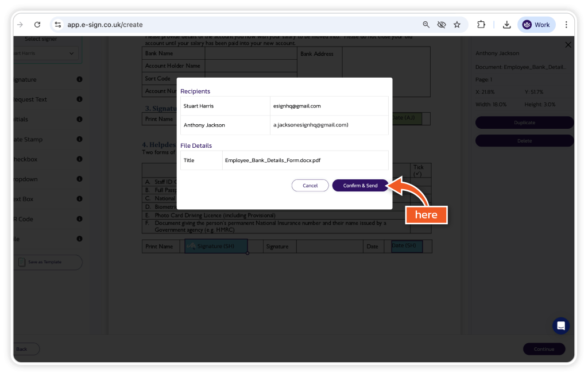Click the address bar URL field
Screen dimensions: 588x376
click(x=230, y=25)
